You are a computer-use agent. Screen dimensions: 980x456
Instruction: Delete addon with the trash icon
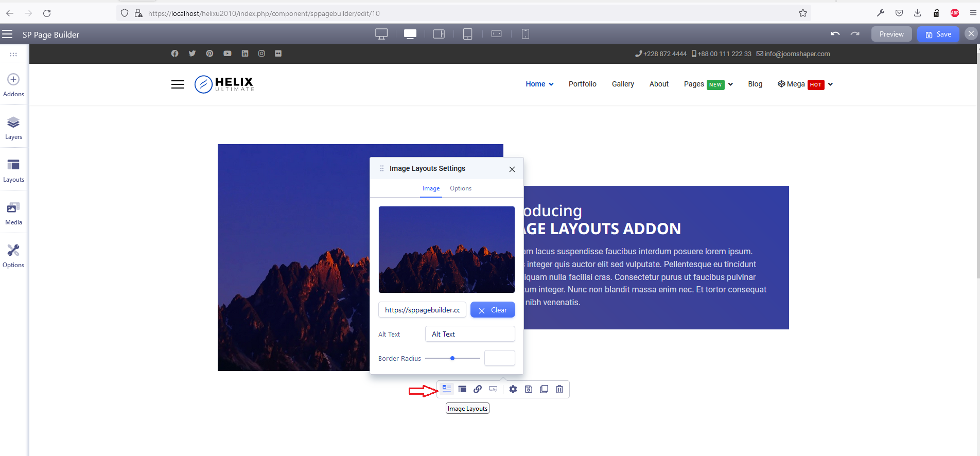click(x=559, y=389)
